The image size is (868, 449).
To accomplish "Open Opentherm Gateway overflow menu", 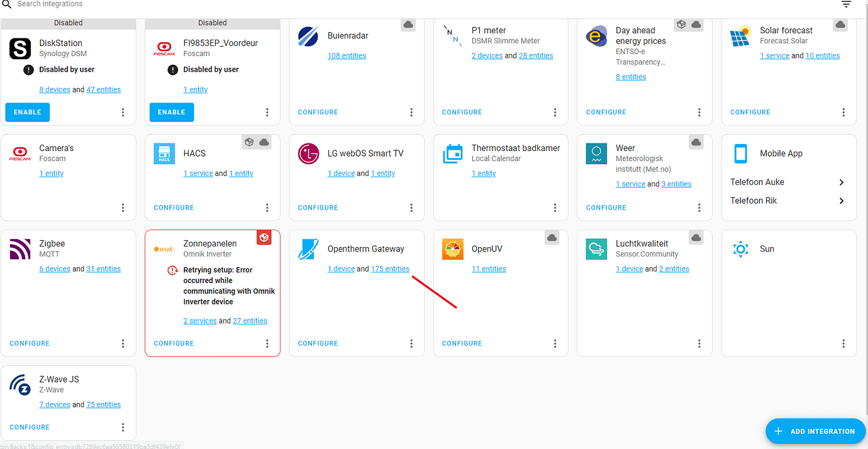I will click(x=411, y=343).
